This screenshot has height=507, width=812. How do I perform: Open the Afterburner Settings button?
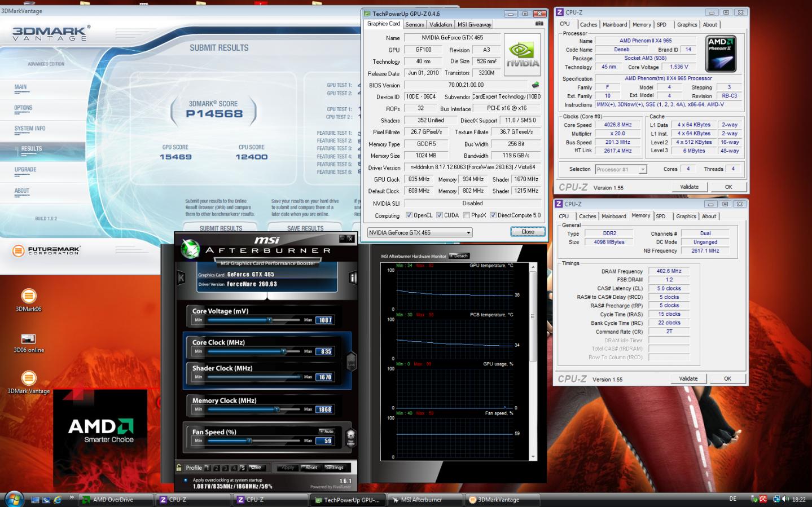(x=334, y=468)
